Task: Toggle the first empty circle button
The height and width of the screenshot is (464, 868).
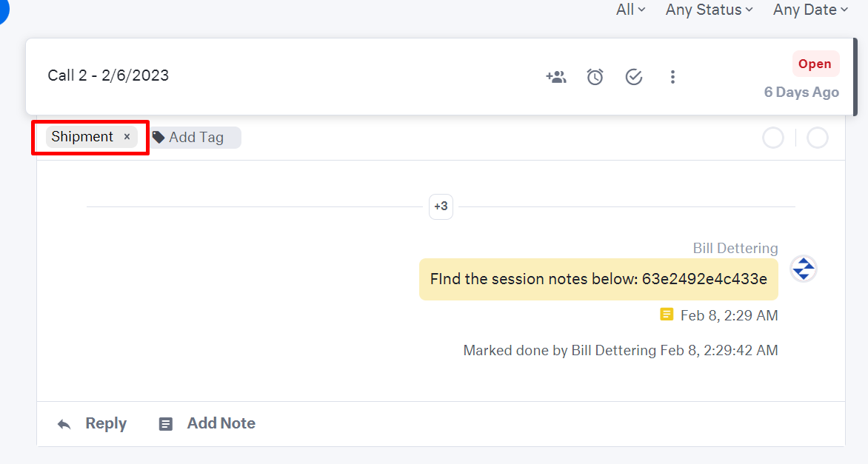Action: [773, 138]
